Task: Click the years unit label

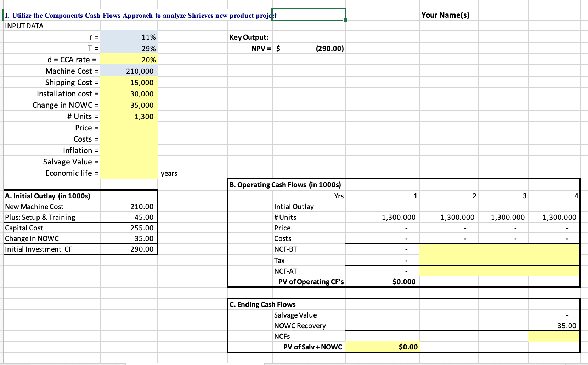Action: [169, 173]
